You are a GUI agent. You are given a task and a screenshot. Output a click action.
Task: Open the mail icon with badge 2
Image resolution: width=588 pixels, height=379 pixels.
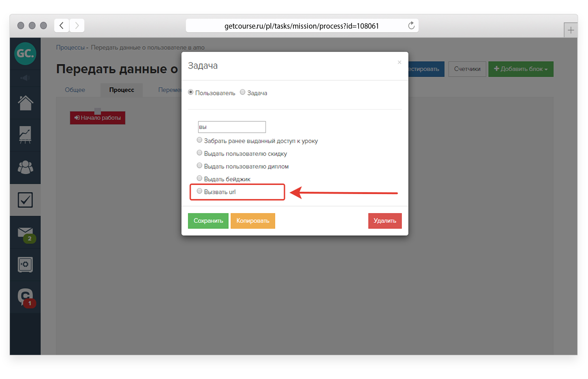[x=25, y=233]
